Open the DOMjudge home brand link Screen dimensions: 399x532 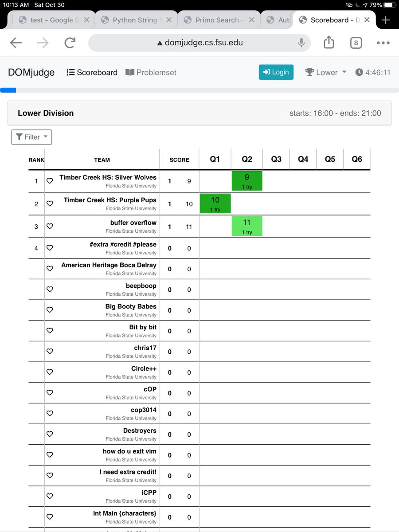[x=31, y=72]
